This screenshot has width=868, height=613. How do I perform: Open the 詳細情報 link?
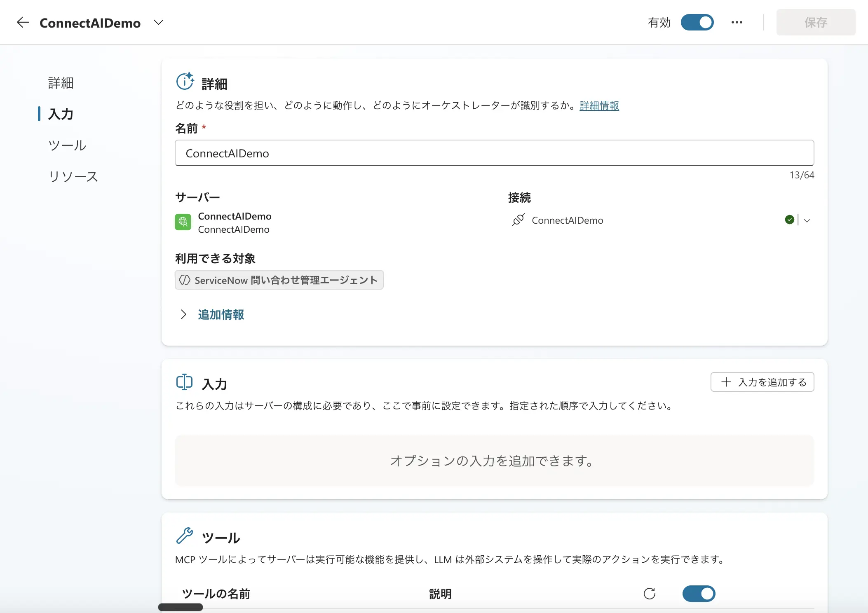tap(598, 105)
